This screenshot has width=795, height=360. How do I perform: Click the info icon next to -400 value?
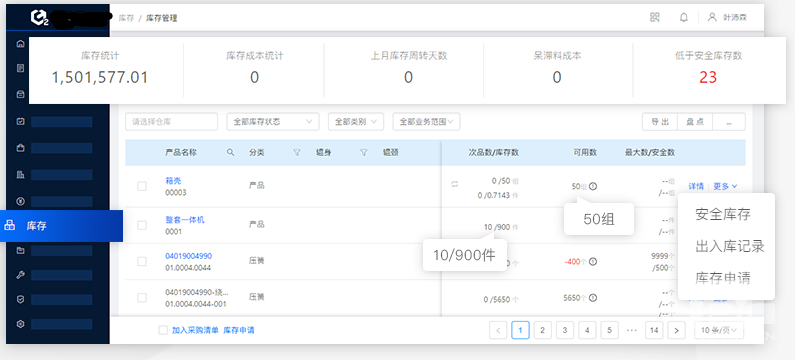(x=593, y=262)
